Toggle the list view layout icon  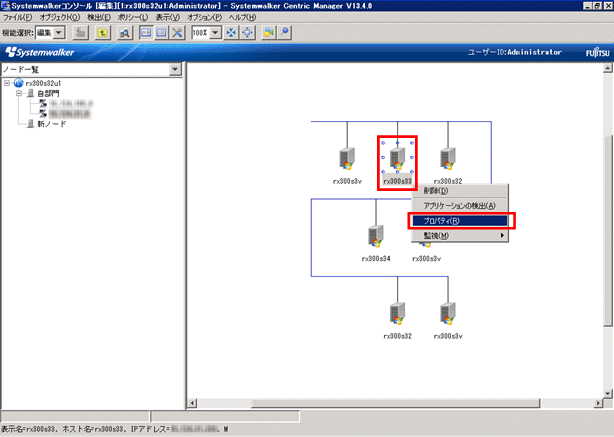pos(161,33)
